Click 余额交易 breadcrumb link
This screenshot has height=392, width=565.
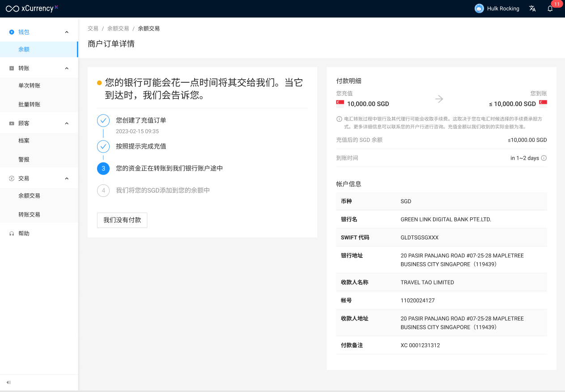[x=118, y=29]
